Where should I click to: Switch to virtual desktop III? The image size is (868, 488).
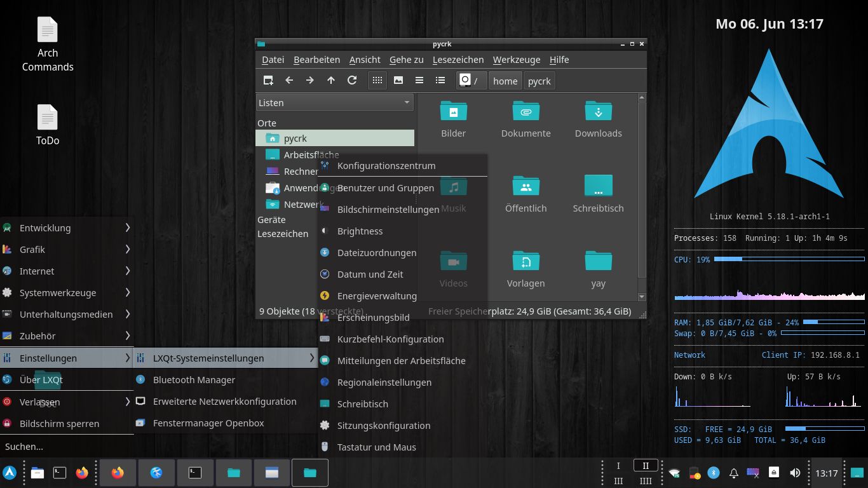618,481
